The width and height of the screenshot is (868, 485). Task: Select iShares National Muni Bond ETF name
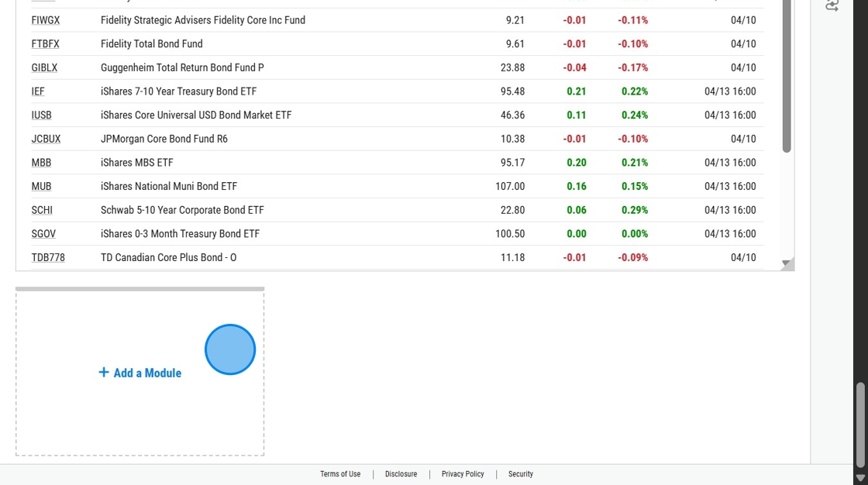(169, 187)
